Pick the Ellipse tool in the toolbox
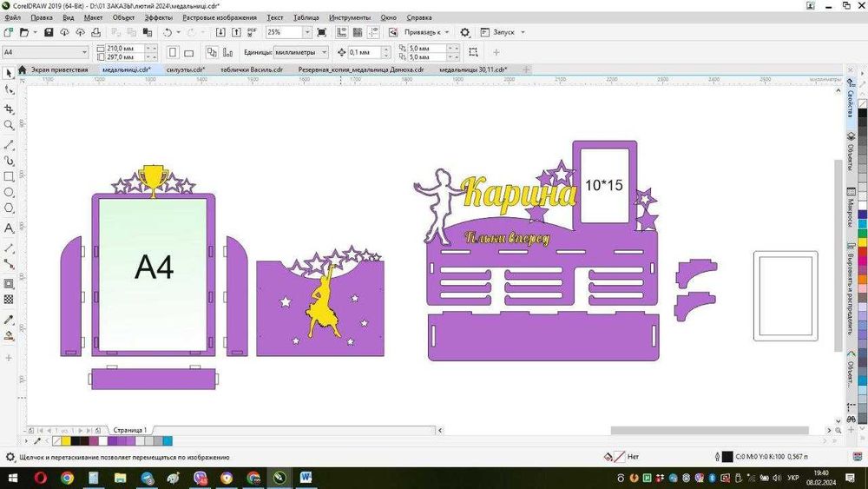This screenshot has height=489, width=868. pos(9,192)
